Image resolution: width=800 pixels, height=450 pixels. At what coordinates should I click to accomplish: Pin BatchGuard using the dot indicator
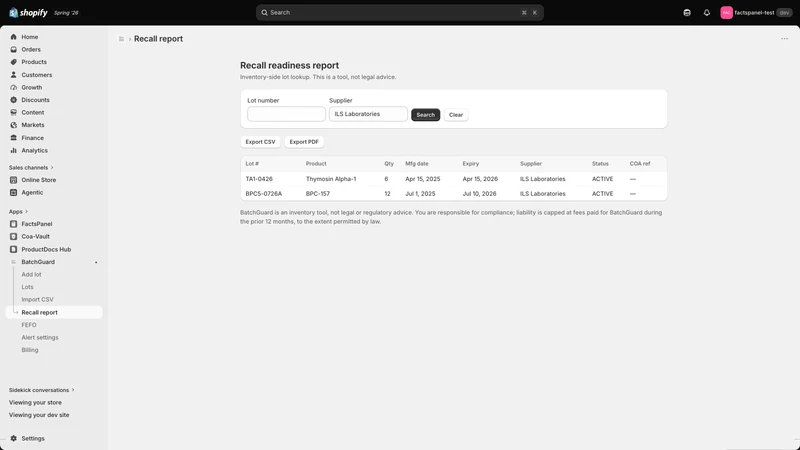[96, 262]
